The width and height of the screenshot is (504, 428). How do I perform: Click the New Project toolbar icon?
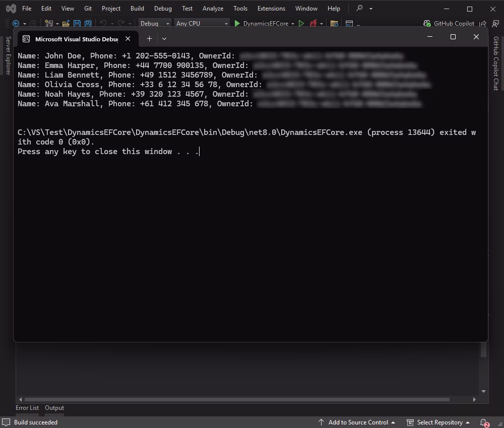(x=49, y=24)
